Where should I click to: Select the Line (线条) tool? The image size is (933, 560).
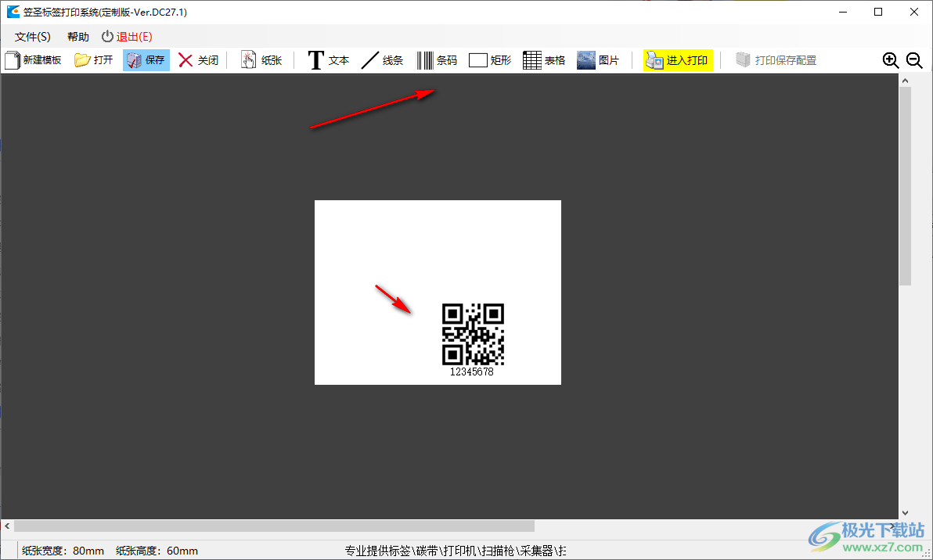pos(382,60)
